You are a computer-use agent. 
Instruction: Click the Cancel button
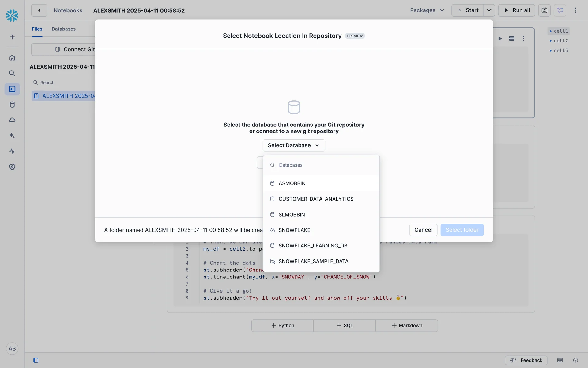(x=423, y=230)
